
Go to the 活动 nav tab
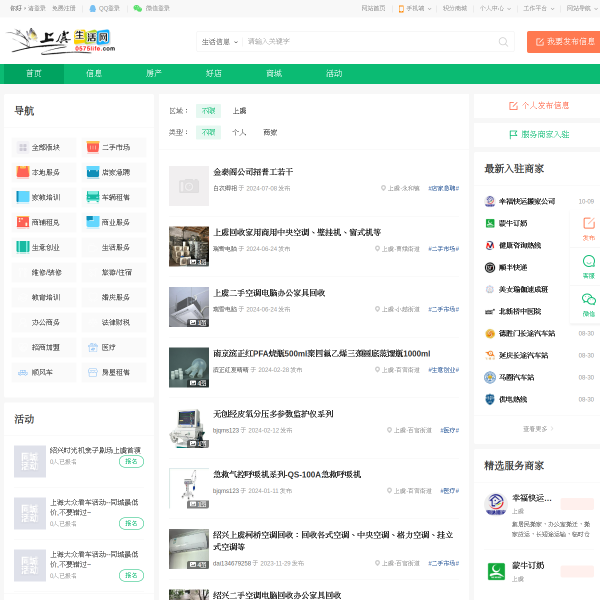(x=334, y=73)
